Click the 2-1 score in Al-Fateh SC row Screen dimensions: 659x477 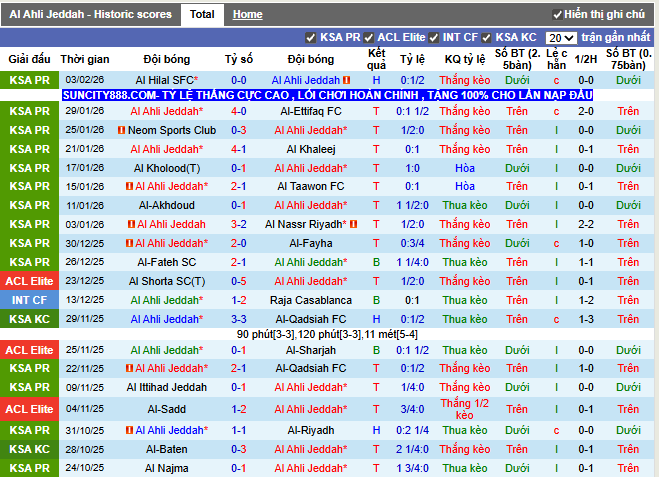pyautogui.click(x=239, y=262)
